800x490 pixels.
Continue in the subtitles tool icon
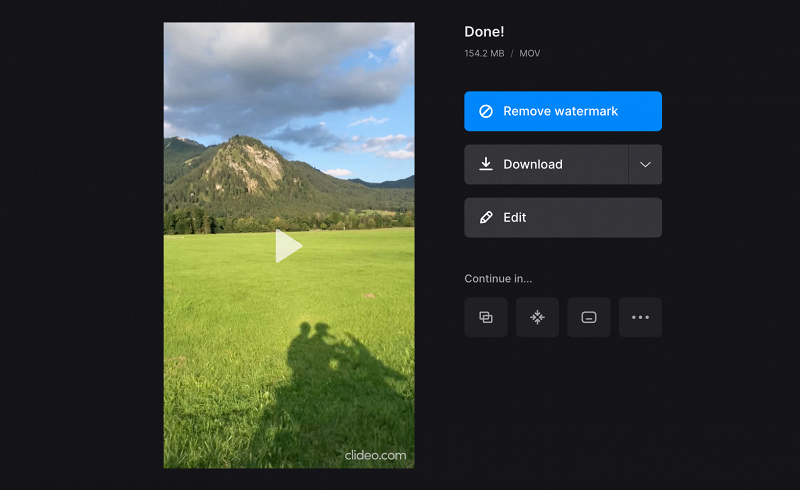[x=589, y=317]
